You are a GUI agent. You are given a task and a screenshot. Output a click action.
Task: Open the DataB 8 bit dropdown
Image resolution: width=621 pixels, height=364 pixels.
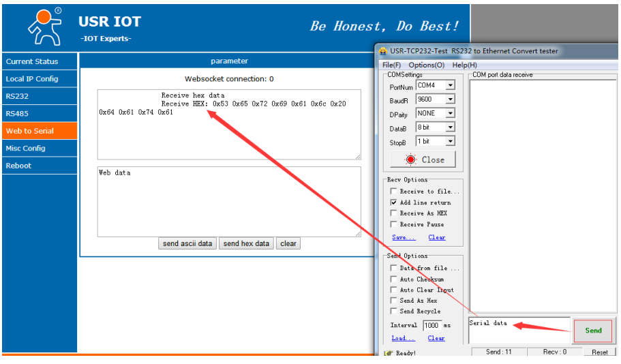(x=451, y=127)
